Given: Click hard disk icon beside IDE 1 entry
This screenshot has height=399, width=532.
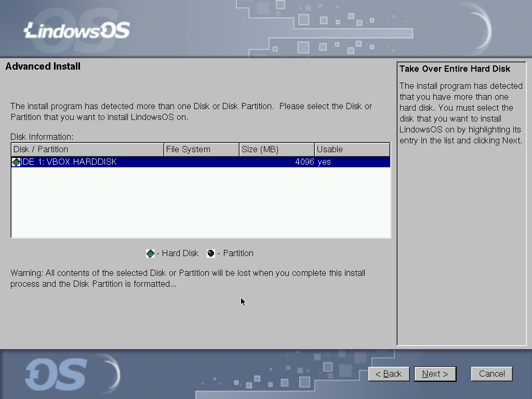Looking at the screenshot, I should point(16,162).
